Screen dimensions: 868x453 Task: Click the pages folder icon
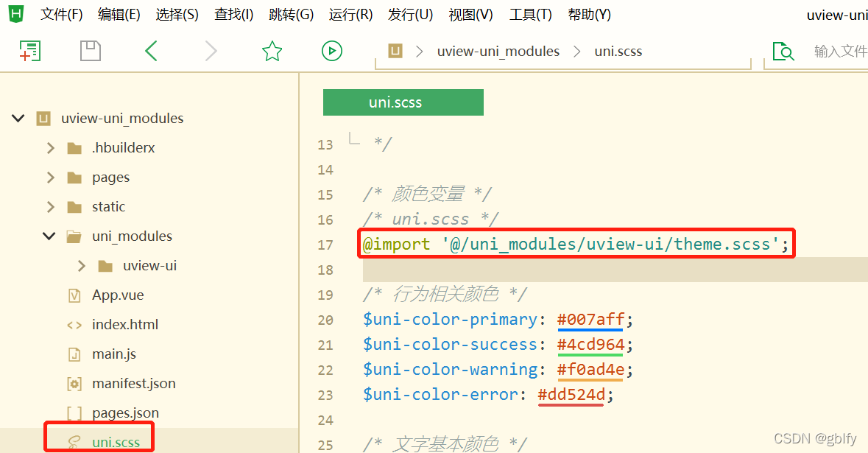tap(74, 178)
